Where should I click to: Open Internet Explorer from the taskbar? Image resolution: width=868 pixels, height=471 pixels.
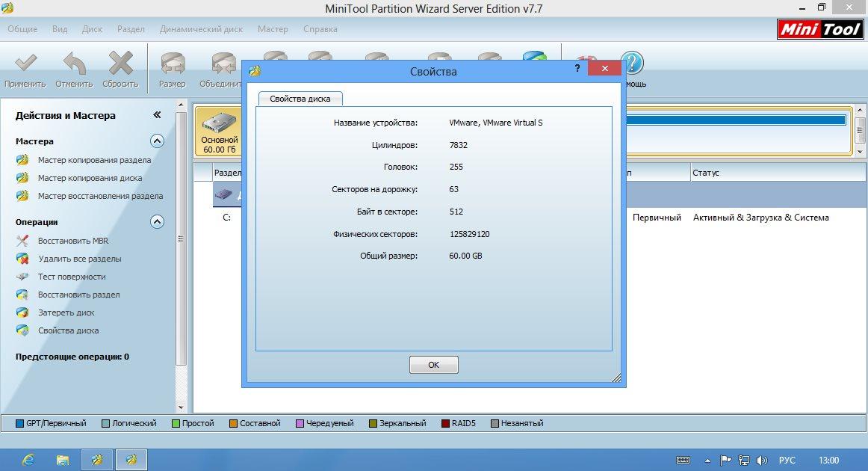(x=28, y=459)
